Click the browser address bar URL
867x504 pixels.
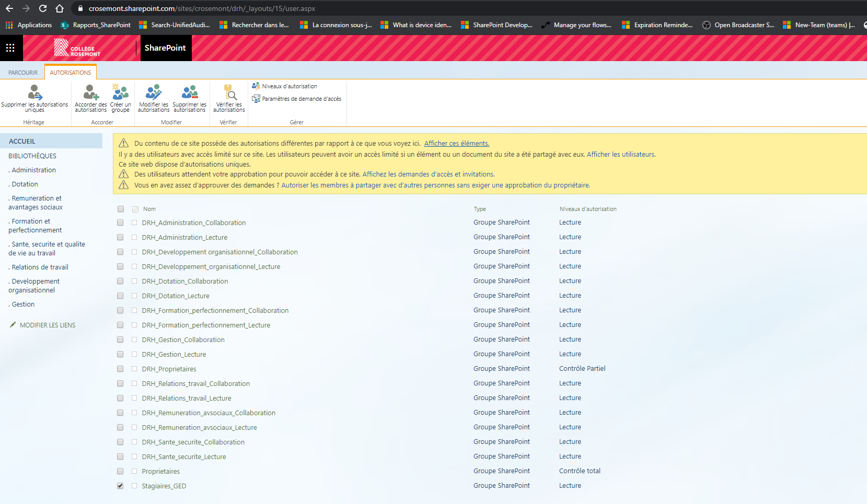pyautogui.click(x=202, y=8)
